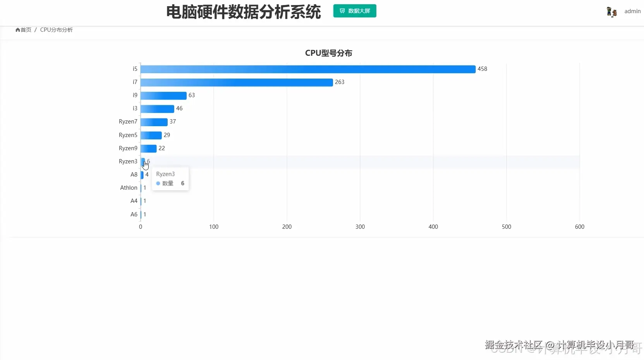Click the value label 29
The width and height of the screenshot is (644, 360).
pos(167,135)
